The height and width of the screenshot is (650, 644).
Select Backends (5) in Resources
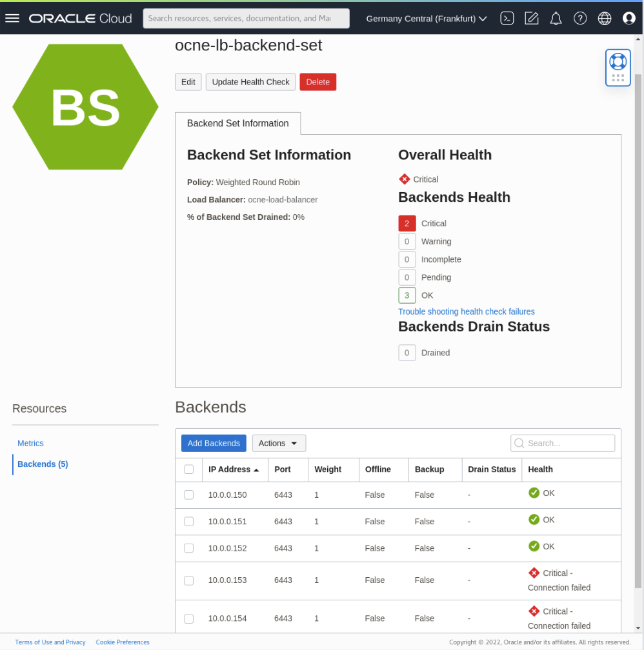[43, 464]
